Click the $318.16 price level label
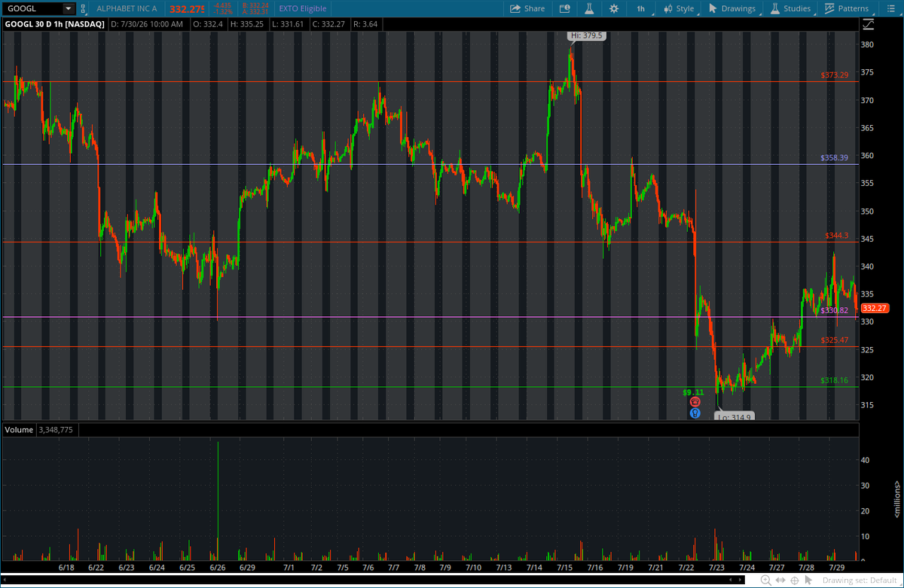 835,380
